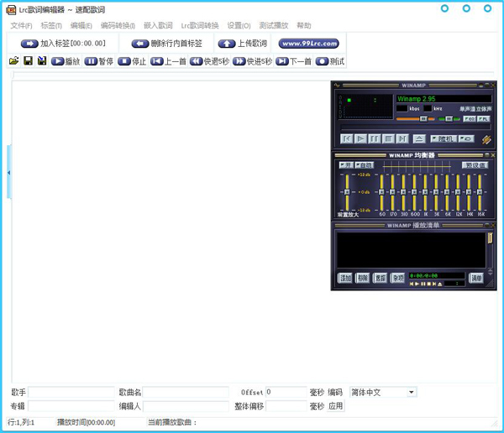Open the 帮助 menu
The width and height of the screenshot is (504, 433).
pos(304,25)
